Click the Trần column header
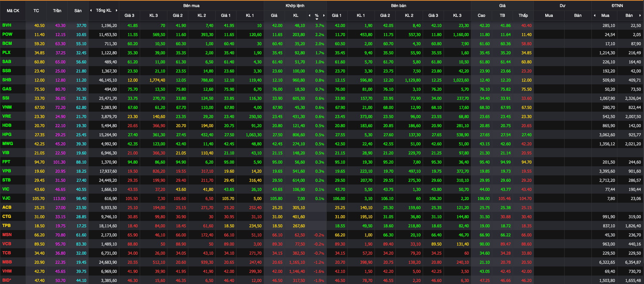The height and width of the screenshot is (284, 644). click(x=57, y=11)
